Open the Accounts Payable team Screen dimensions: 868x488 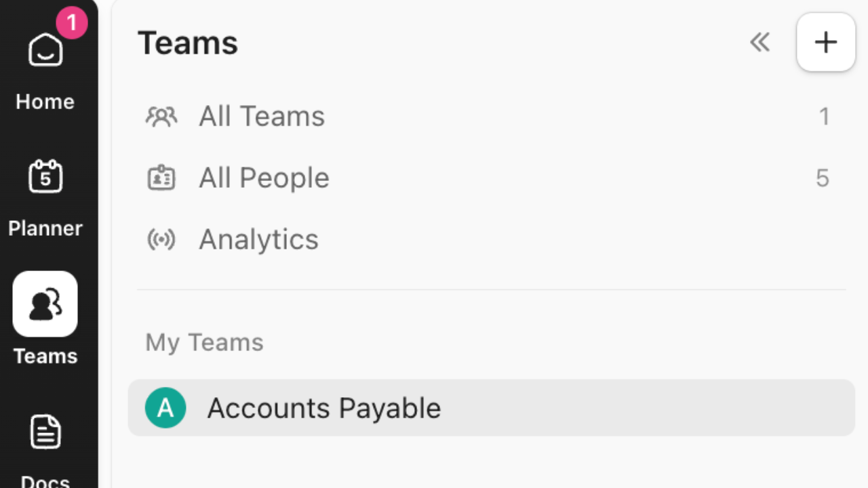[x=323, y=408]
